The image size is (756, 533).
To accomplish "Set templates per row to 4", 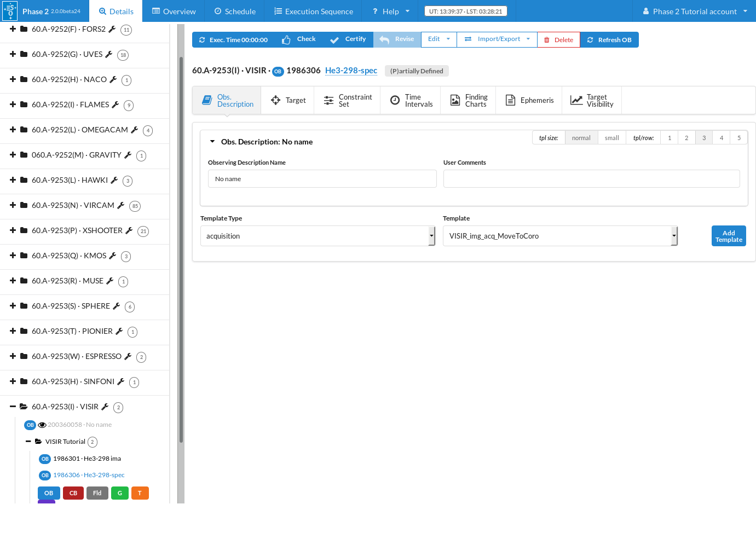I will click(x=721, y=138).
